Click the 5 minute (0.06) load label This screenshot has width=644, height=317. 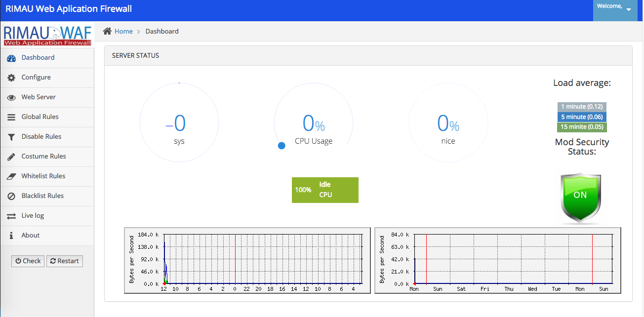(x=581, y=117)
